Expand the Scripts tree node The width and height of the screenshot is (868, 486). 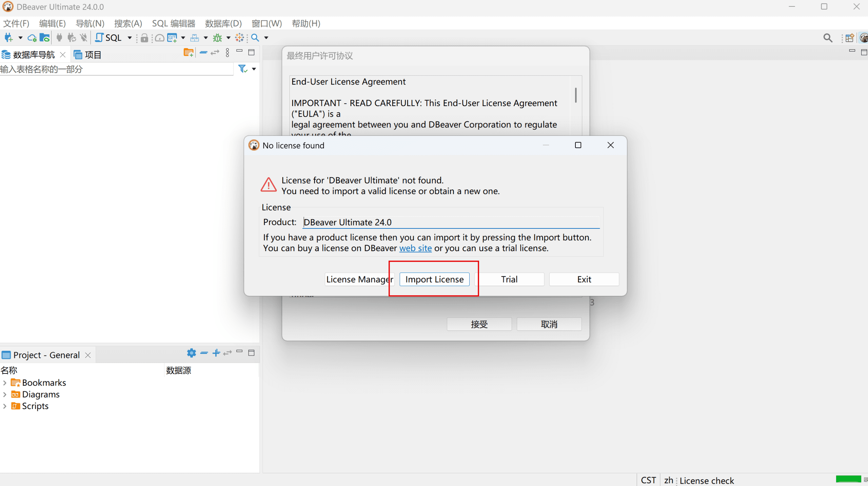tap(5, 406)
